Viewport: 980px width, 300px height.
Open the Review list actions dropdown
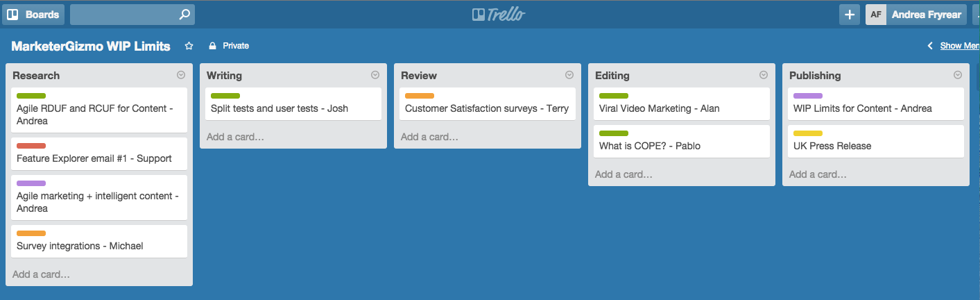click(x=569, y=75)
